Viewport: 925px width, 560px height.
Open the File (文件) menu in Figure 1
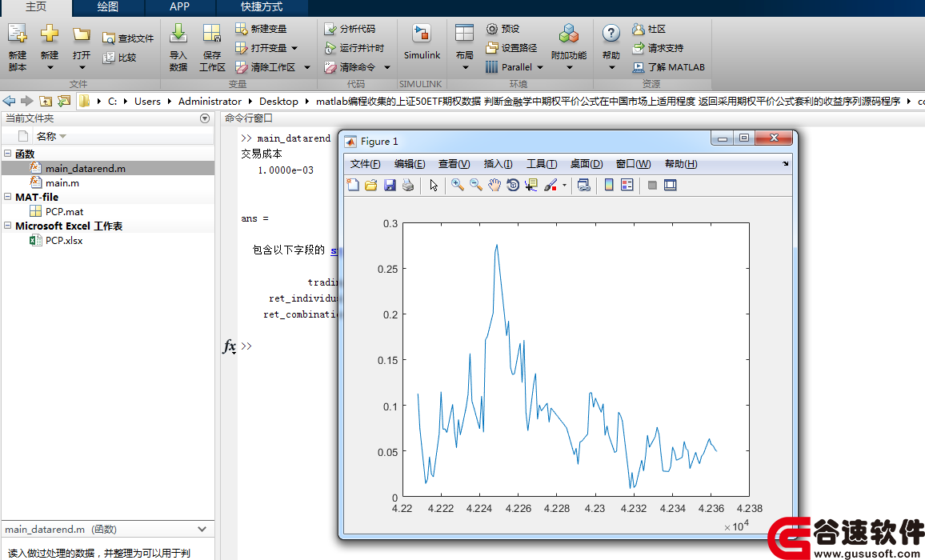tap(365, 164)
